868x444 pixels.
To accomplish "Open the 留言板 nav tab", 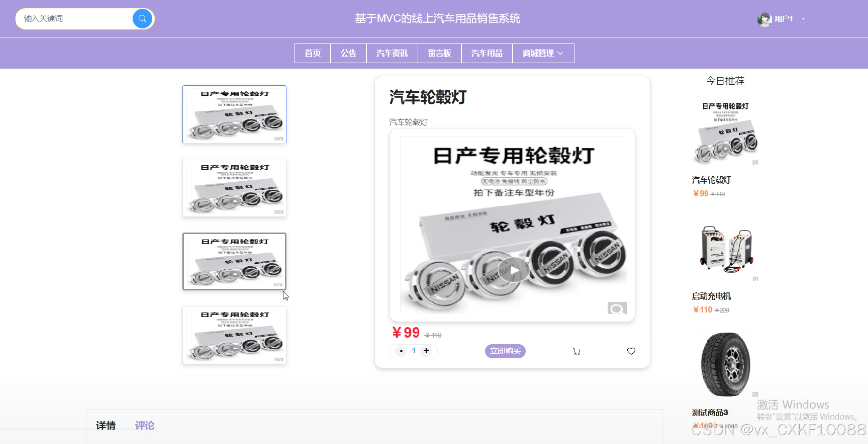I will click(439, 53).
